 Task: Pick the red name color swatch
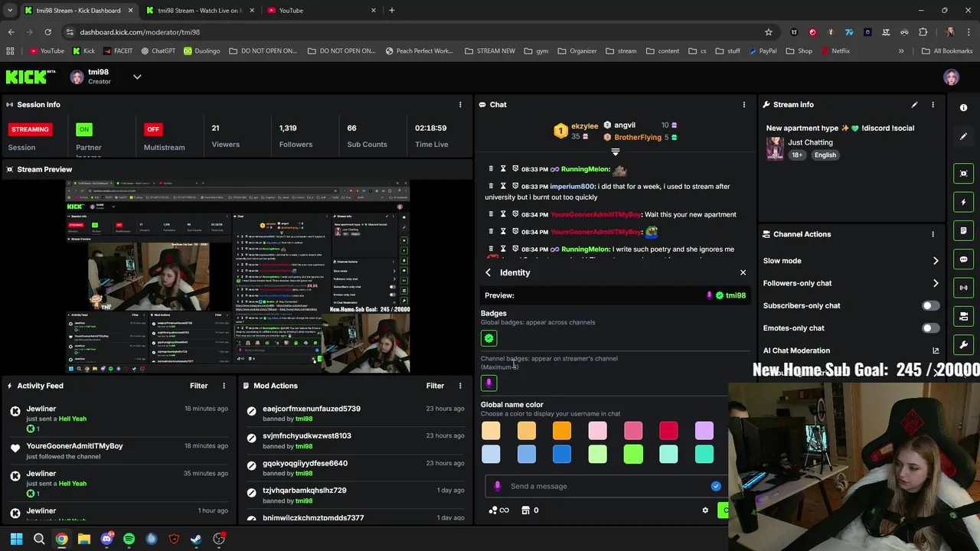click(x=668, y=432)
